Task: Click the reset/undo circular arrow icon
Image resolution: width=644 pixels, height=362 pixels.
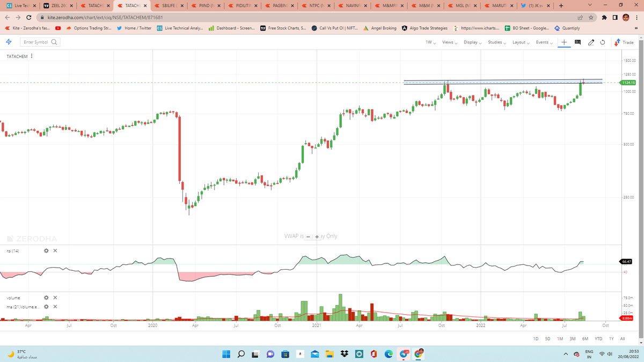Action: point(603,42)
